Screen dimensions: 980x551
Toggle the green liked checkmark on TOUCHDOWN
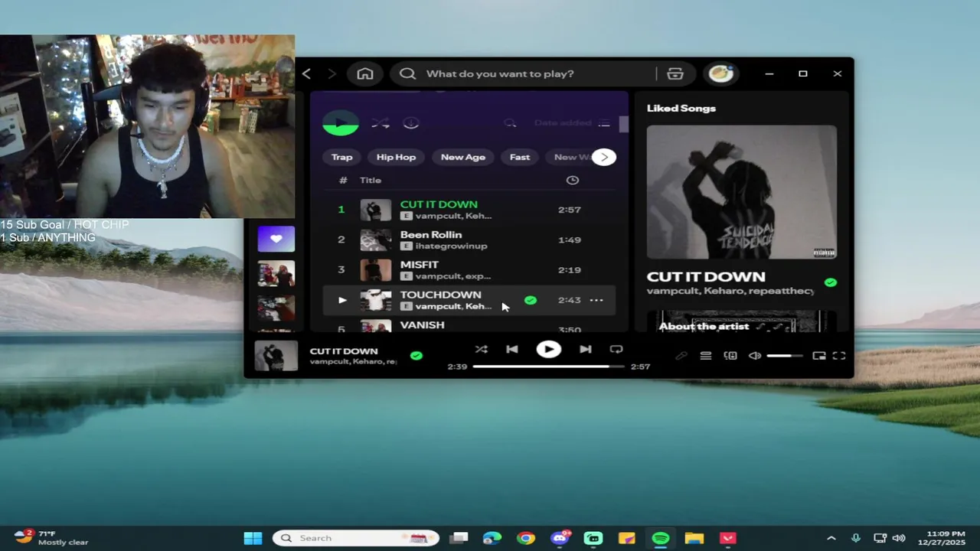[530, 300]
